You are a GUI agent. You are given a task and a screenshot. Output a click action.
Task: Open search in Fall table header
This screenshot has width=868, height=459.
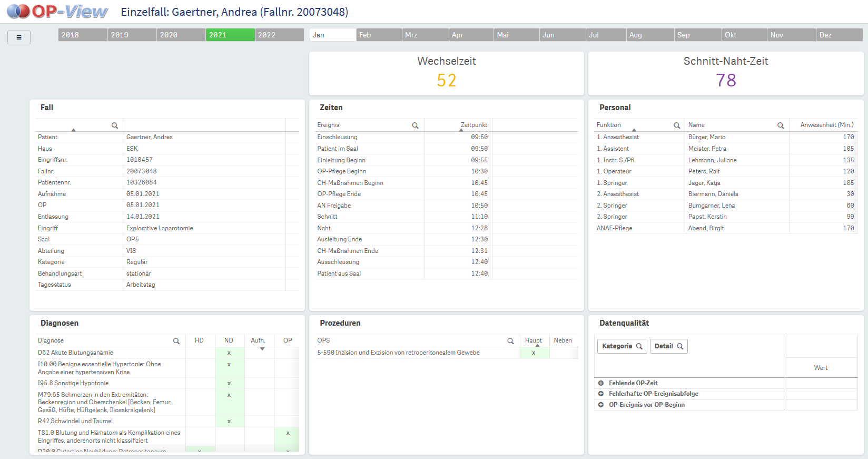tap(115, 125)
